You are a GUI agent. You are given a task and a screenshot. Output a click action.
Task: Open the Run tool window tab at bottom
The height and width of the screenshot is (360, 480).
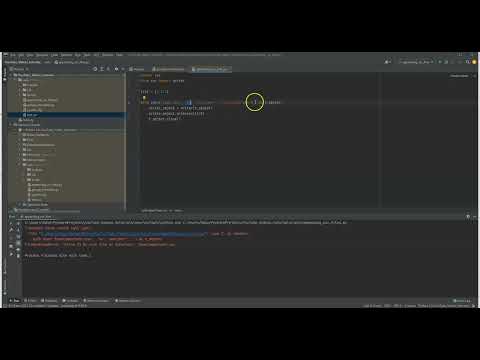coord(14,301)
